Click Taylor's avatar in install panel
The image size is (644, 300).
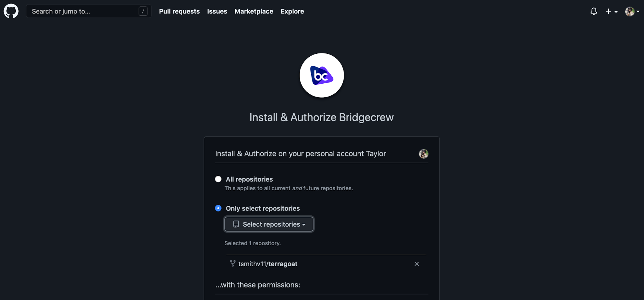coord(424,154)
